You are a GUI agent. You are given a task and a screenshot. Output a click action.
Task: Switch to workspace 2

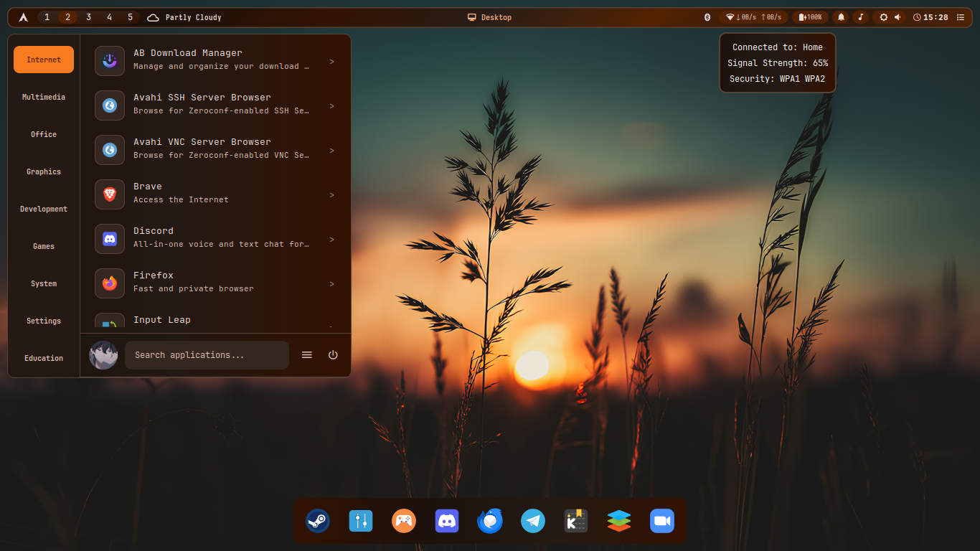(68, 17)
